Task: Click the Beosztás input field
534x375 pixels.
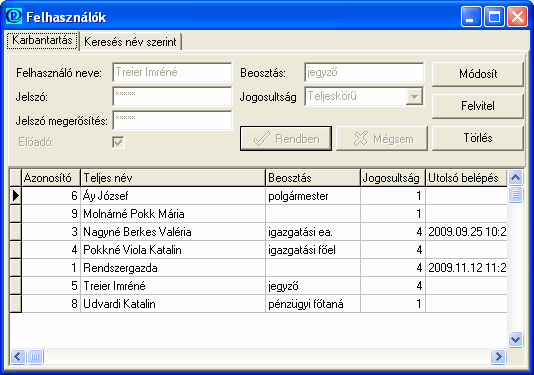Action: pos(364,72)
